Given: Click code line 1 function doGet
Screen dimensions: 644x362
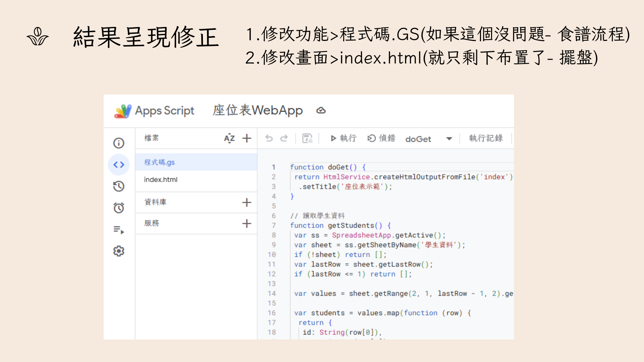Looking at the screenshot, I should point(328,167).
